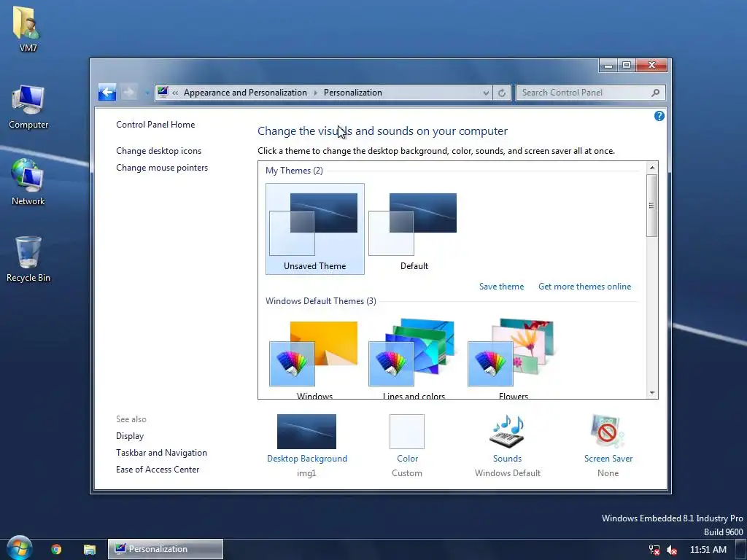Open the Color swatch icon
The width and height of the screenshot is (747, 560).
(407, 432)
